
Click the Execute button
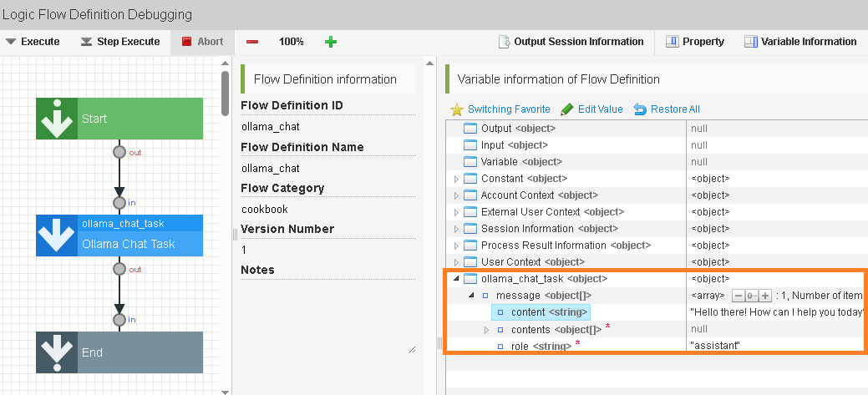coord(33,42)
